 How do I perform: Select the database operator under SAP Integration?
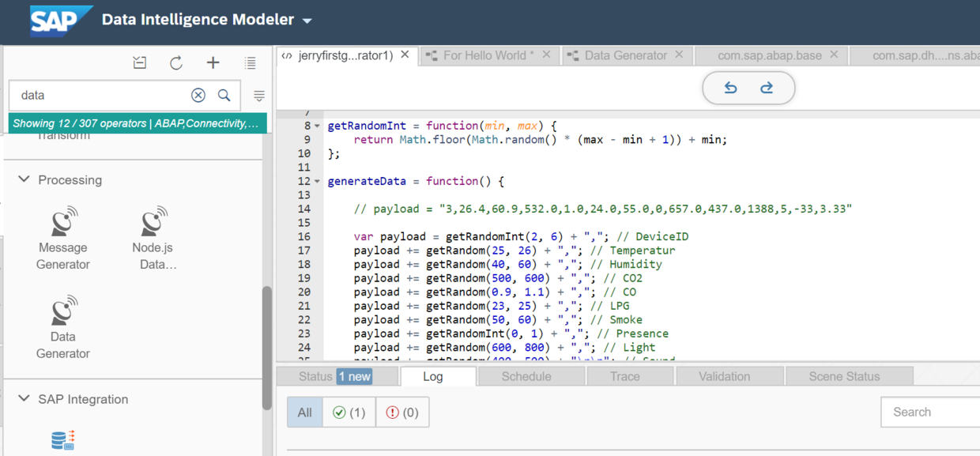click(63, 440)
